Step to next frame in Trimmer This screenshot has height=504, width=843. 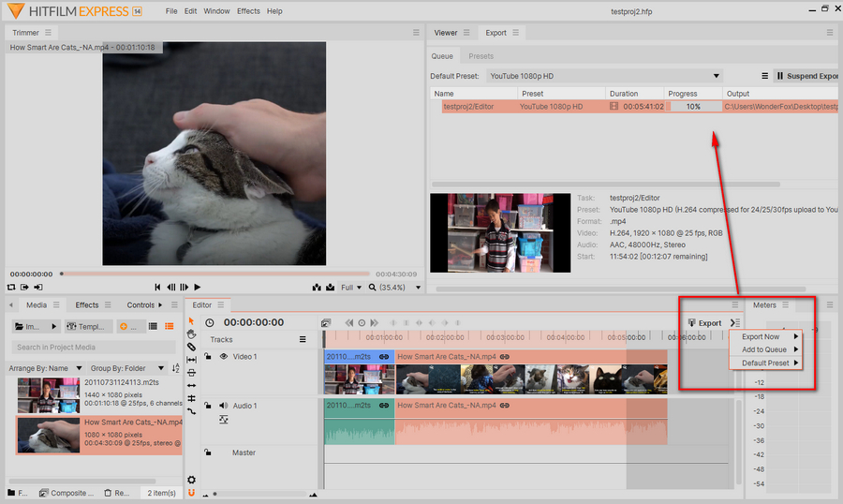[184, 288]
